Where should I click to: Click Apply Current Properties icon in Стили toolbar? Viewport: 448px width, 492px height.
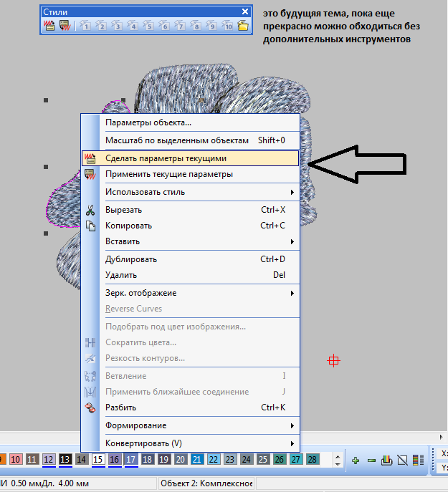tap(65, 25)
